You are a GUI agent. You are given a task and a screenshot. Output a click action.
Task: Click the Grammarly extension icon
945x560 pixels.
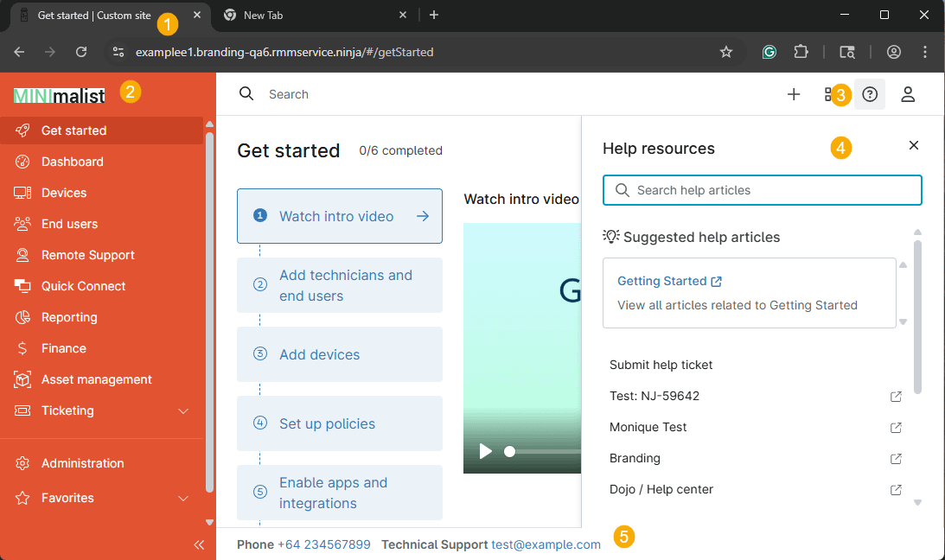click(769, 52)
